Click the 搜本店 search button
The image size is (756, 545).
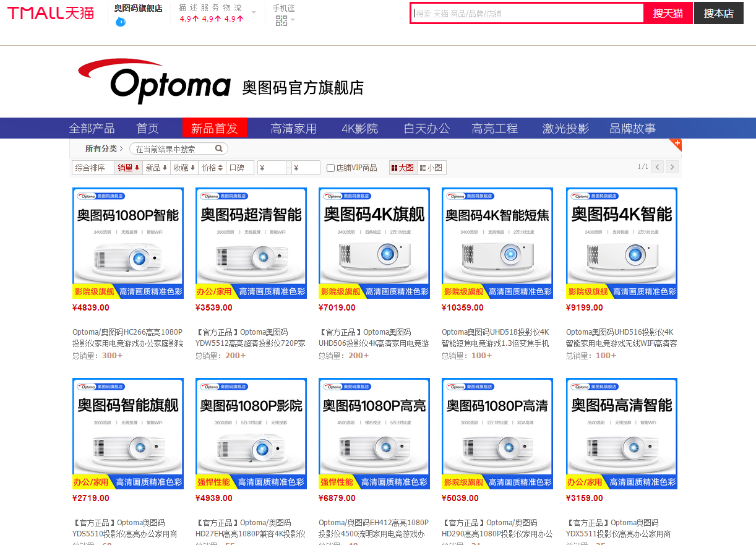[x=718, y=13]
